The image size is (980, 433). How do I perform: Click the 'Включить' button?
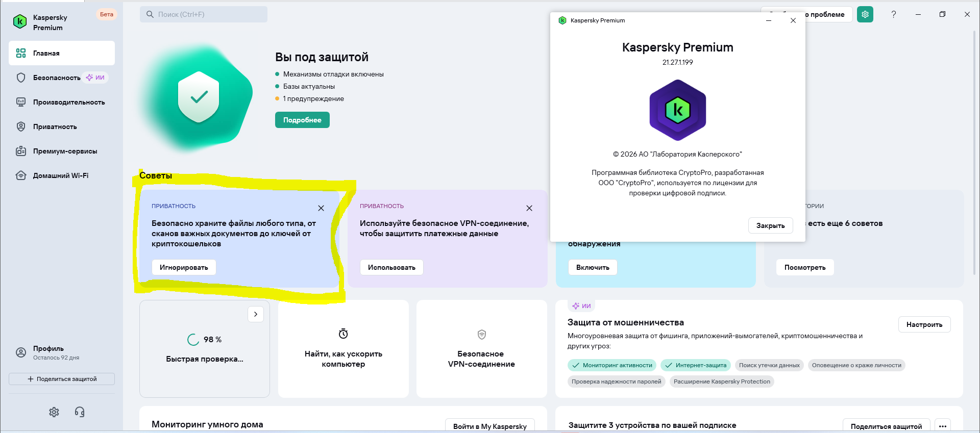click(593, 267)
